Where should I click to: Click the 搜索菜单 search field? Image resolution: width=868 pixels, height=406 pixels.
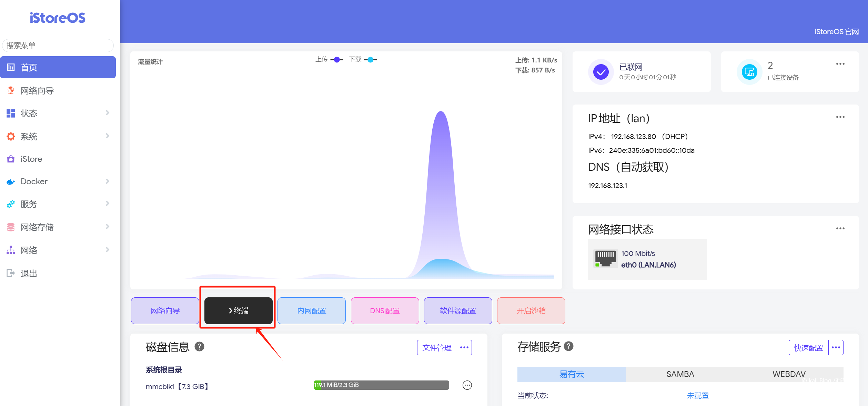58,46
